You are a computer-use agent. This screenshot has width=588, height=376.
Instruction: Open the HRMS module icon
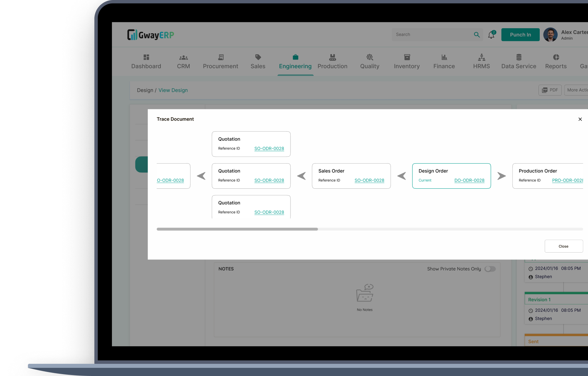tap(481, 57)
